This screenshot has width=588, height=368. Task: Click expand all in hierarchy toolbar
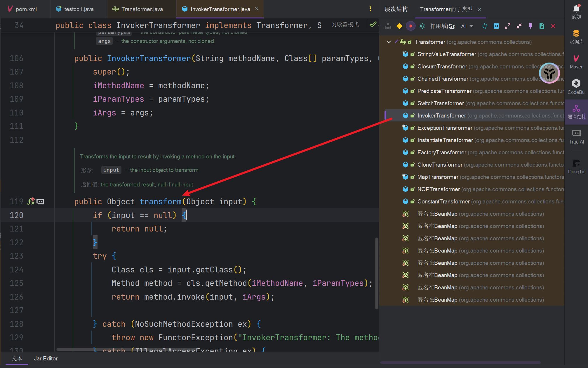pyautogui.click(x=508, y=26)
